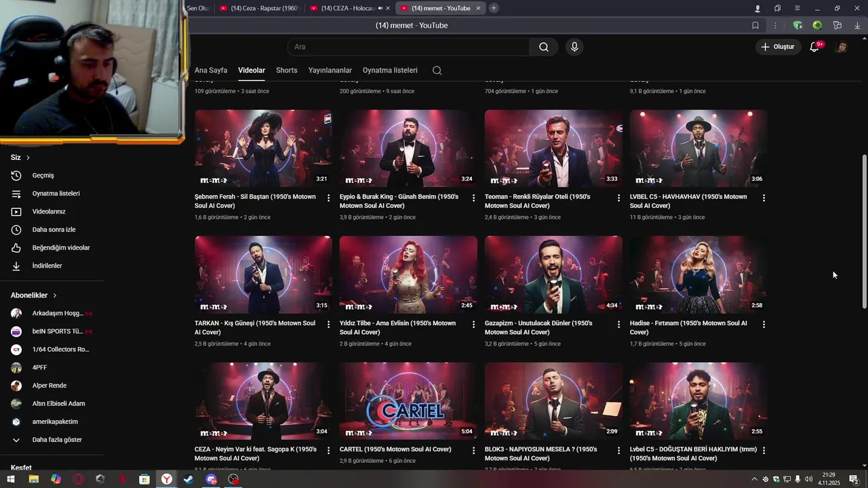Open the Windows Start menu
868x488 pixels.
pyautogui.click(x=11, y=479)
